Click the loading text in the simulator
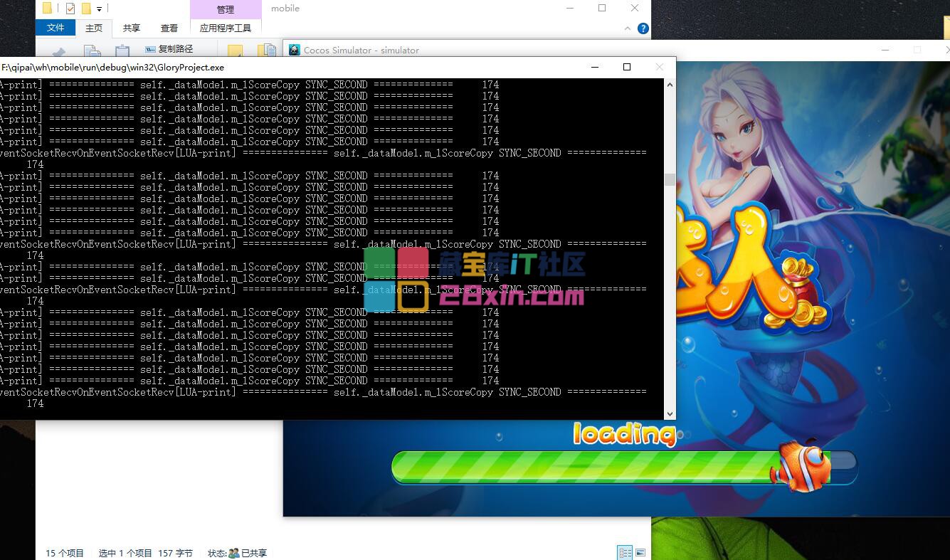950x560 pixels. click(624, 433)
